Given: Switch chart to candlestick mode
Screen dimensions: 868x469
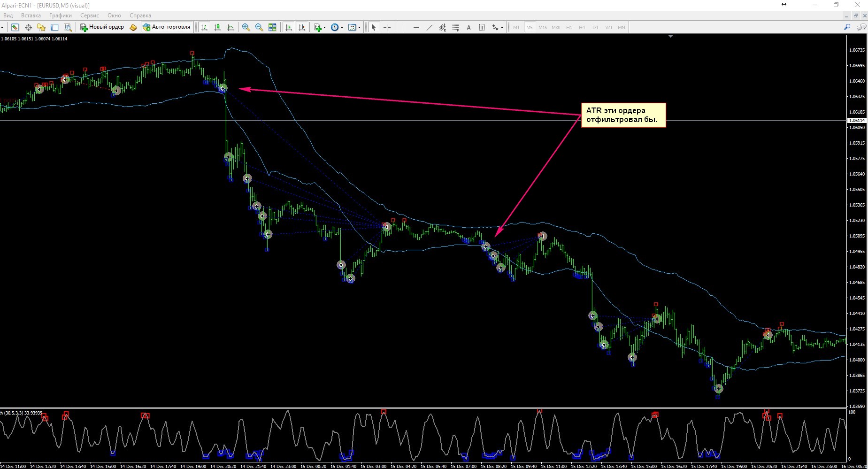Looking at the screenshot, I should click(x=217, y=27).
